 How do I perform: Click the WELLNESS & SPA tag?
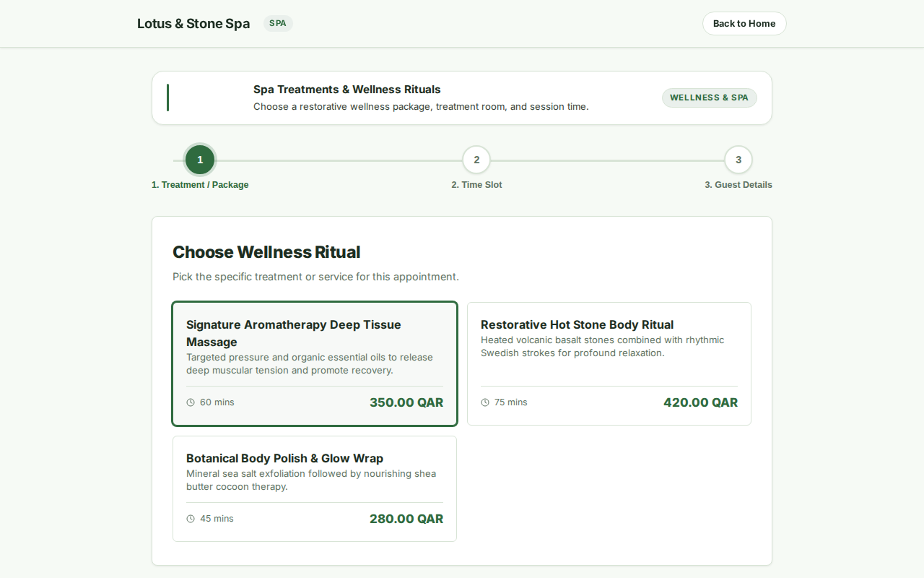709,98
